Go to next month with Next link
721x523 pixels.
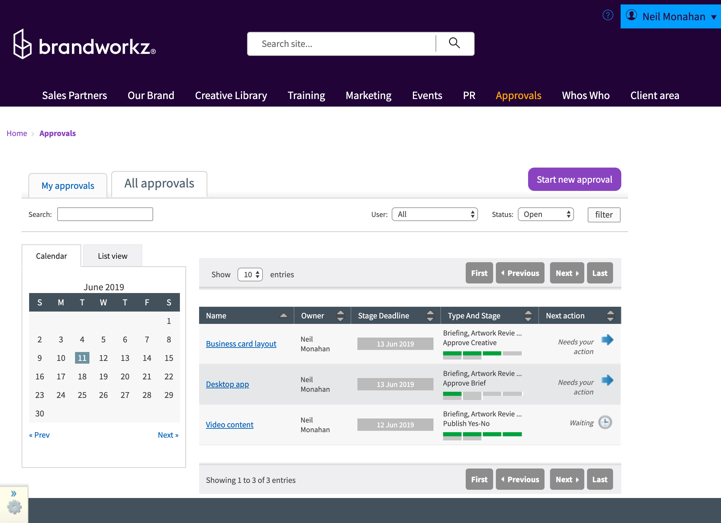point(168,435)
